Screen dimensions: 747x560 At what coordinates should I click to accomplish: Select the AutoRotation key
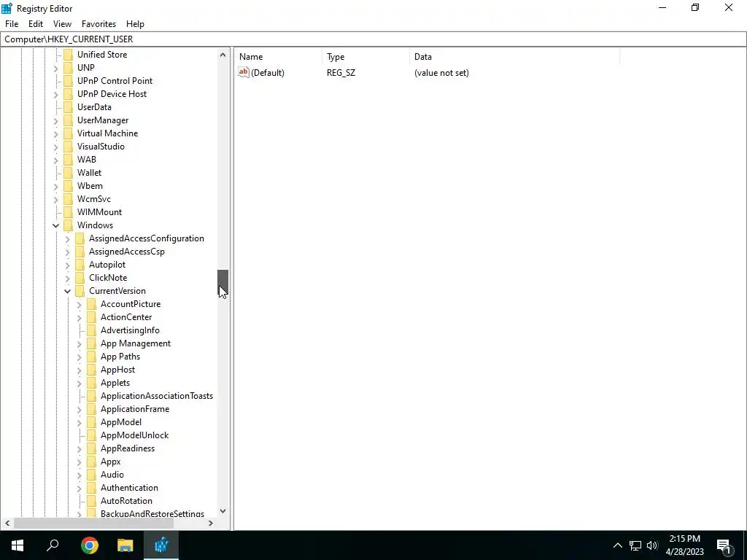click(x=126, y=500)
